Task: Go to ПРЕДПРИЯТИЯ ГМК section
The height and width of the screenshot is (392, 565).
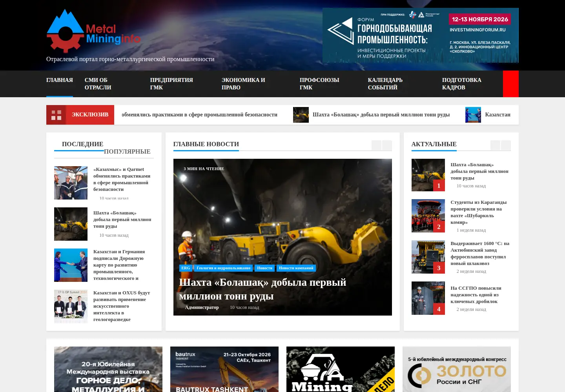Action: click(171, 83)
